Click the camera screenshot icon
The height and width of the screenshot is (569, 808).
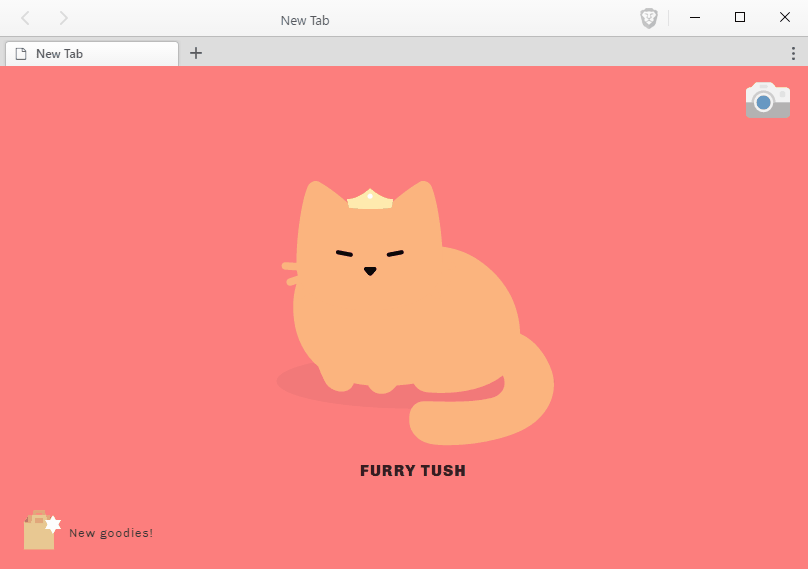[767, 100]
